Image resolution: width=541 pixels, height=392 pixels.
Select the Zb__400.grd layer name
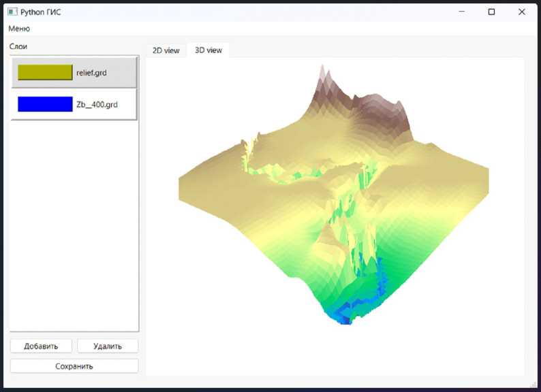[x=97, y=105]
